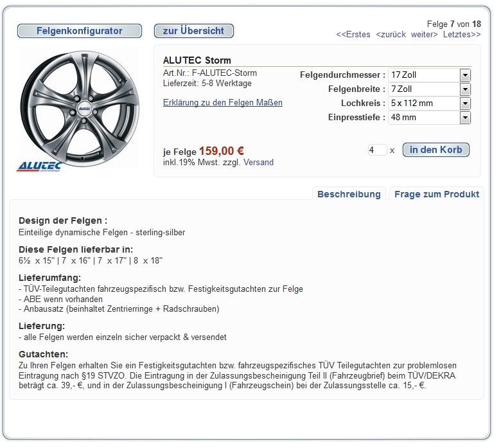This screenshot has height=448, width=501.
Task: Go to next wheel via weiter>
Action: pyautogui.click(x=425, y=35)
